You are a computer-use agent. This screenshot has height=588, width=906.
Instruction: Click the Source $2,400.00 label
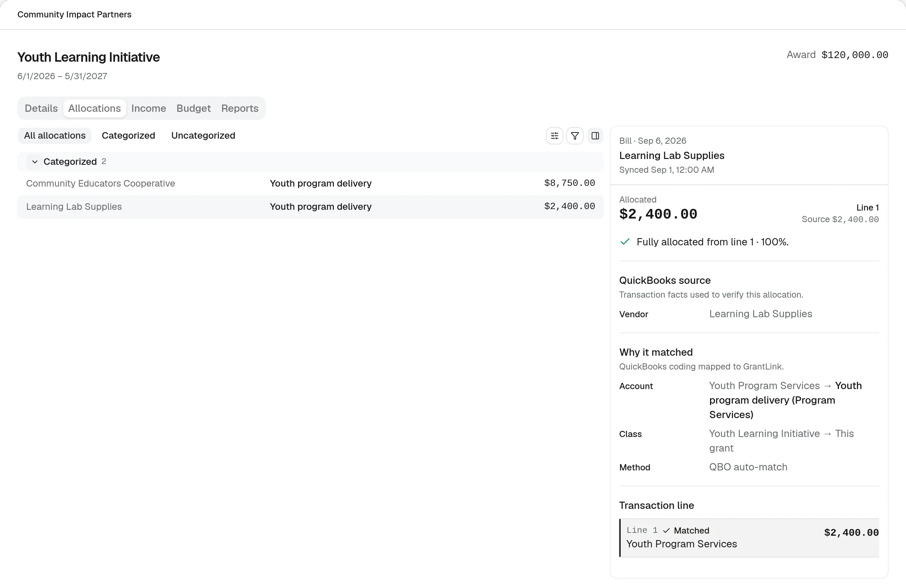pyautogui.click(x=840, y=219)
